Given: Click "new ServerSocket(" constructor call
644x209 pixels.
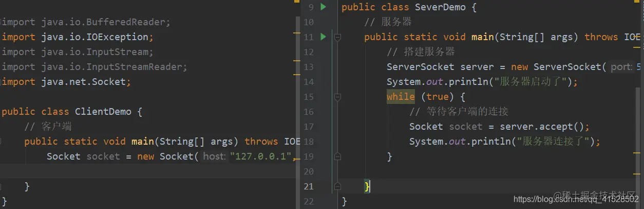Looking at the screenshot, I should [x=559, y=67].
